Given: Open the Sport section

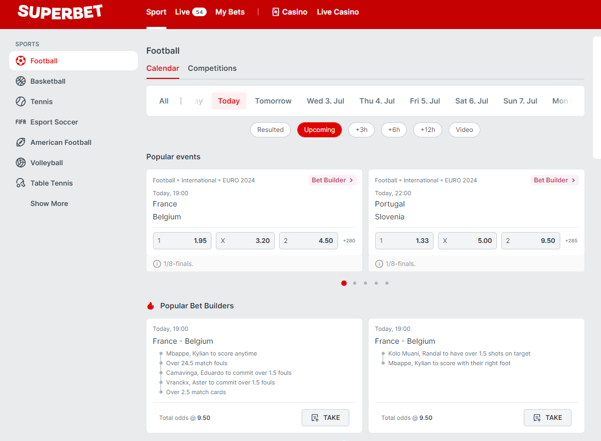Looking at the screenshot, I should click(x=156, y=12).
